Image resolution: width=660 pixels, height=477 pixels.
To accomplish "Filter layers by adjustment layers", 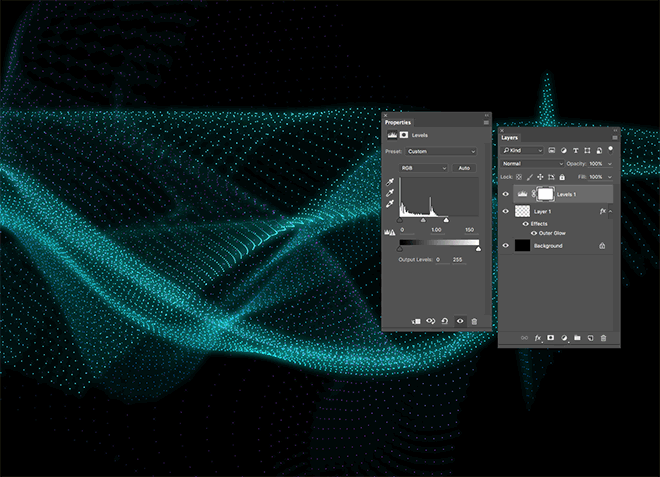I will [x=564, y=150].
